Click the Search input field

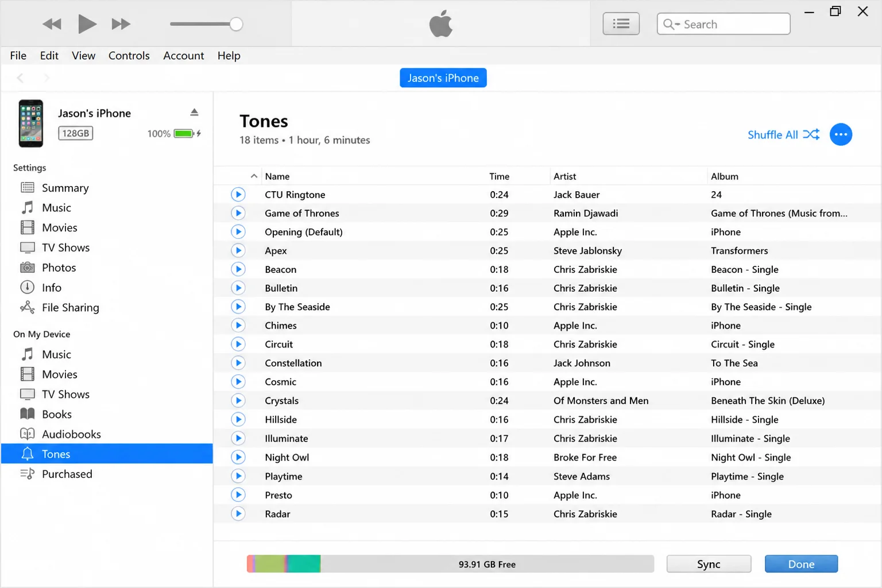click(724, 24)
